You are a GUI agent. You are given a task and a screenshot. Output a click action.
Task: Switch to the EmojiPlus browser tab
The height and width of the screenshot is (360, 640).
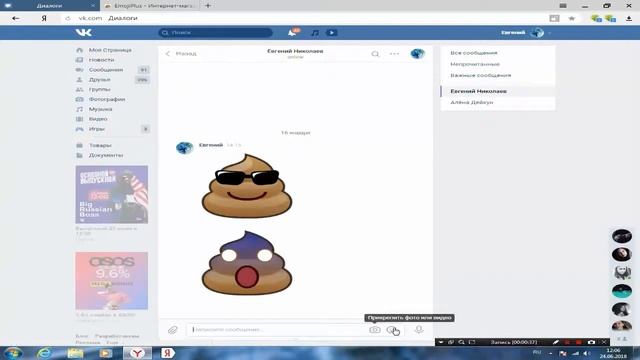coord(150,6)
